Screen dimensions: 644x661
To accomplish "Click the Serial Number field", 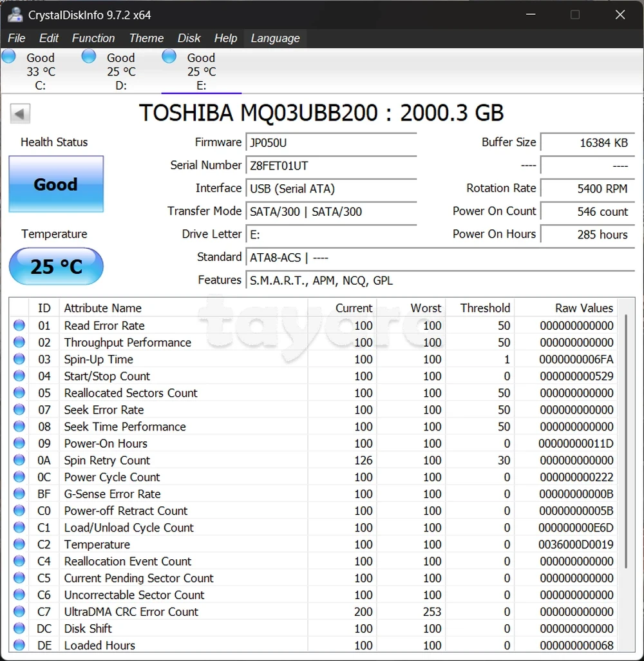I will 332,166.
